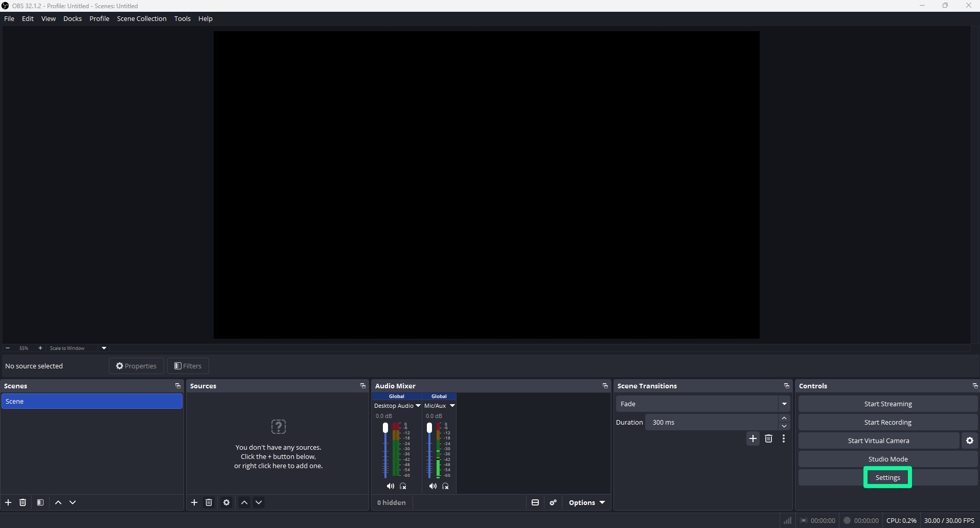The width and height of the screenshot is (980, 528).
Task: Open Fade transition dropdown
Action: point(784,404)
